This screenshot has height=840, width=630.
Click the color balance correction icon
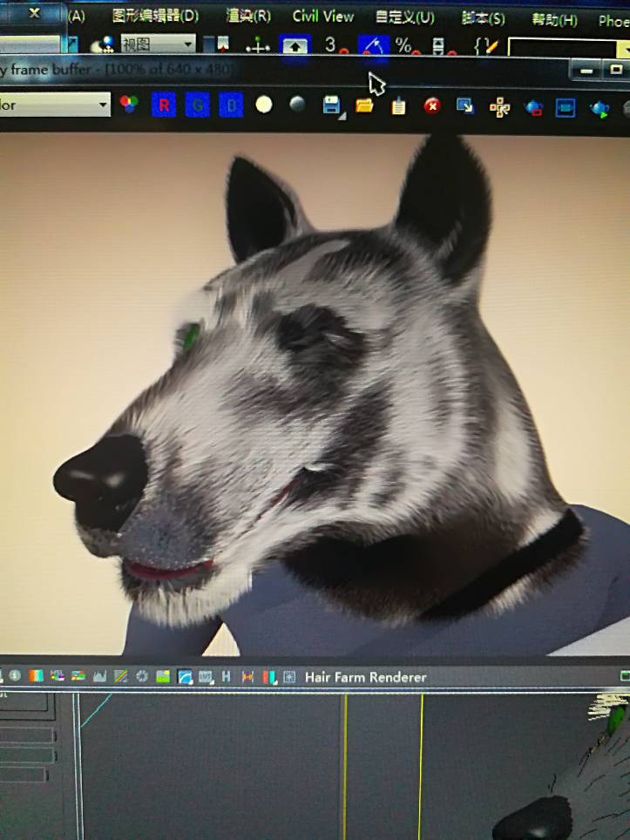(x=78, y=676)
